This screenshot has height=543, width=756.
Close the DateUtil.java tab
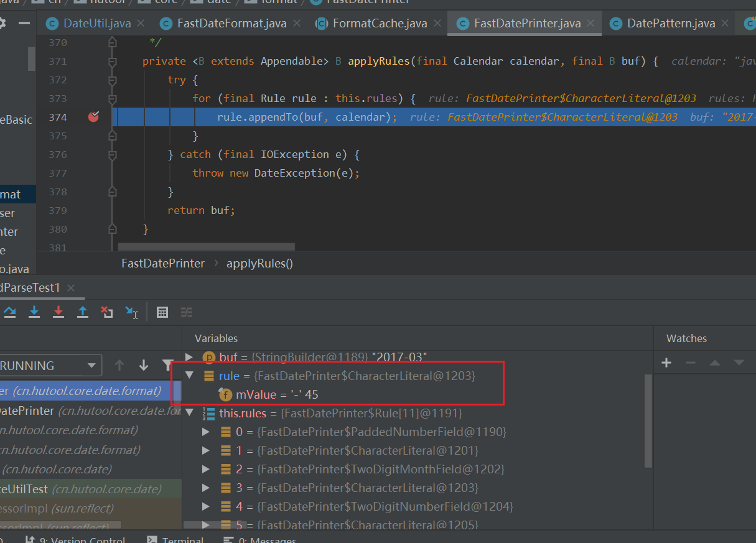tap(141, 23)
